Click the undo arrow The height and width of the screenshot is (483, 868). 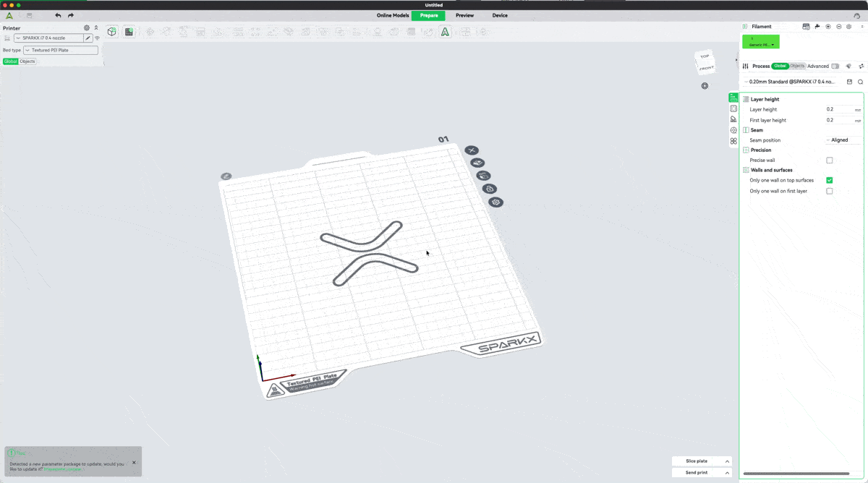click(x=58, y=15)
